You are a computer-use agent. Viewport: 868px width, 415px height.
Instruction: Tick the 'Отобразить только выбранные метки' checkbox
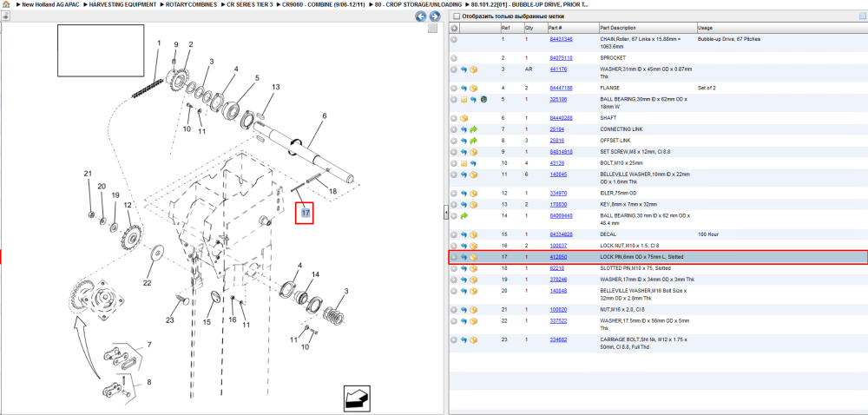pos(456,16)
